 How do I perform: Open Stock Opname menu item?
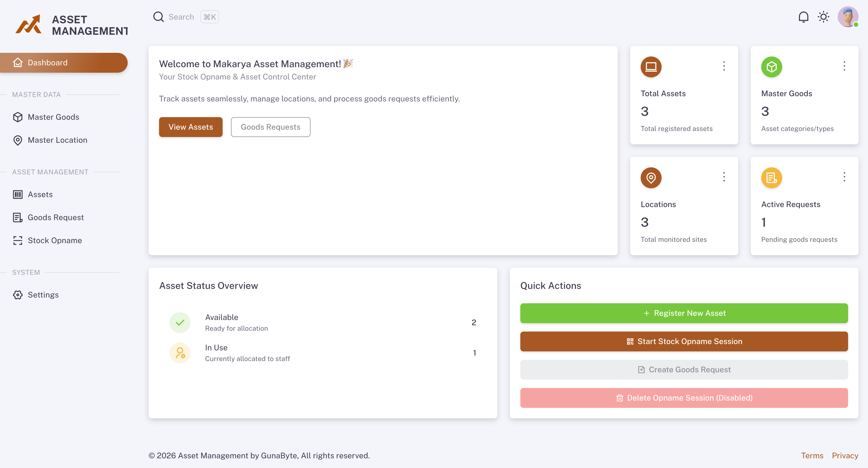click(64, 240)
